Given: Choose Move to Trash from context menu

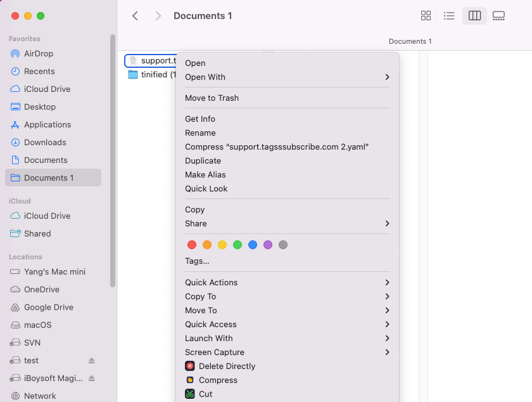Looking at the screenshot, I should pyautogui.click(x=212, y=98).
